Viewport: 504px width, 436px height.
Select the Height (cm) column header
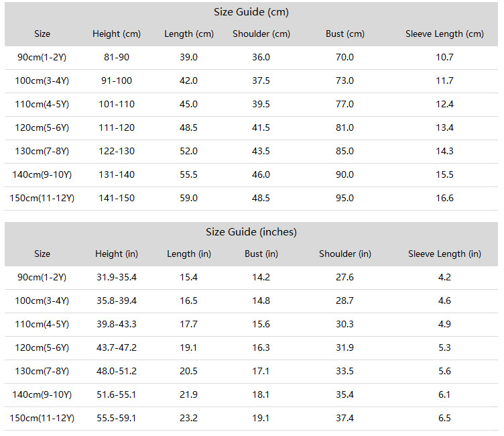click(117, 34)
